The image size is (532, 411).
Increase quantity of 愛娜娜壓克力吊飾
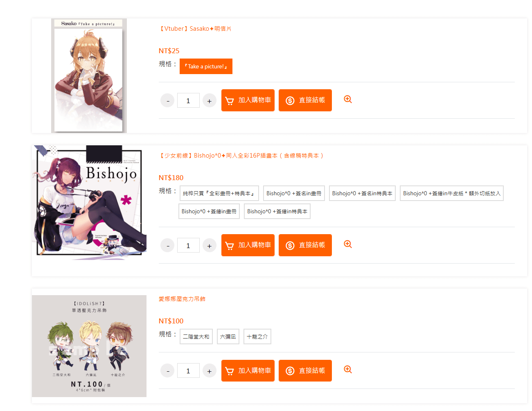209,371
